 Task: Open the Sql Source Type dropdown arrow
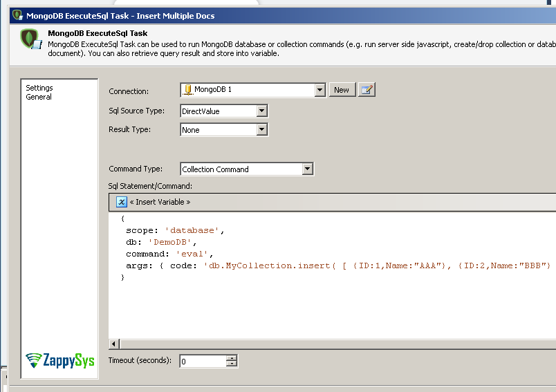tap(261, 111)
